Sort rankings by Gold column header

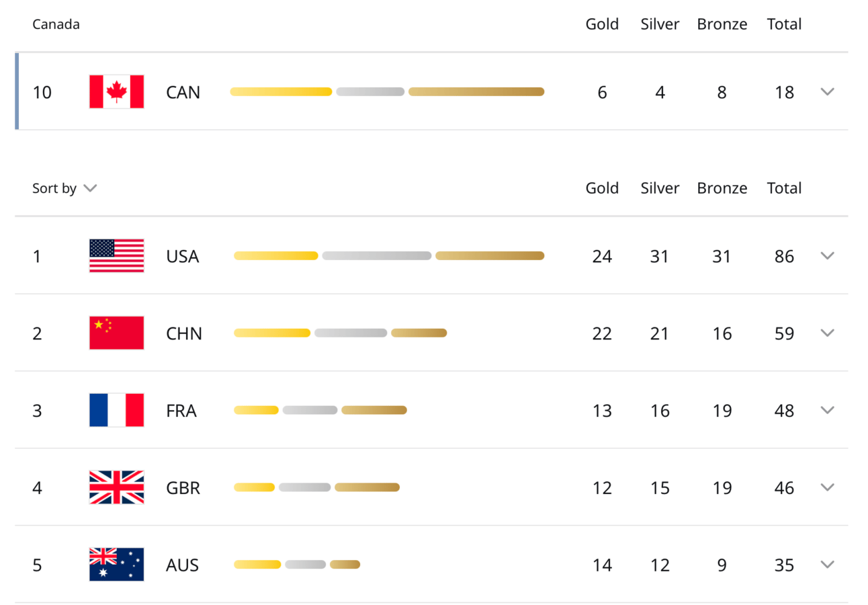602,188
